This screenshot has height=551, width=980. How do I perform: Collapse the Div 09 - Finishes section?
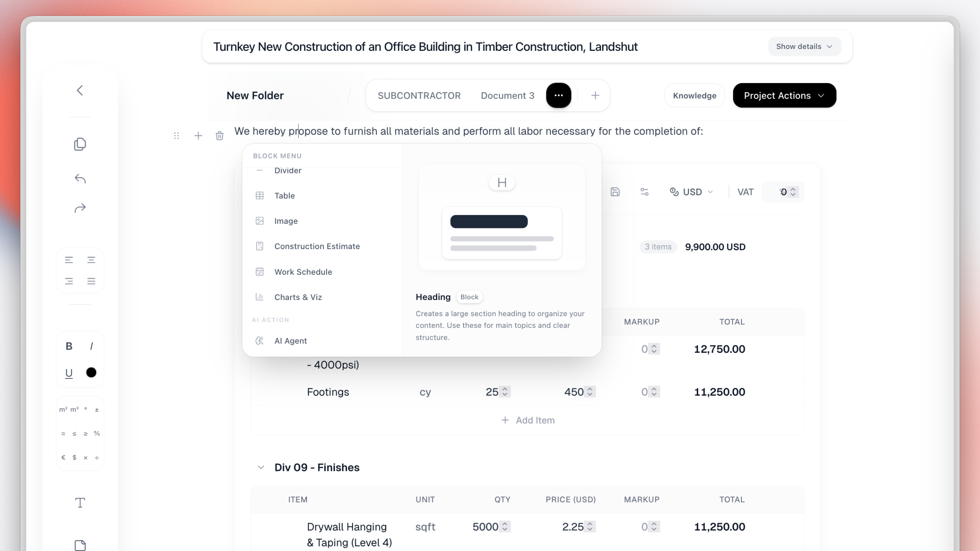point(261,467)
